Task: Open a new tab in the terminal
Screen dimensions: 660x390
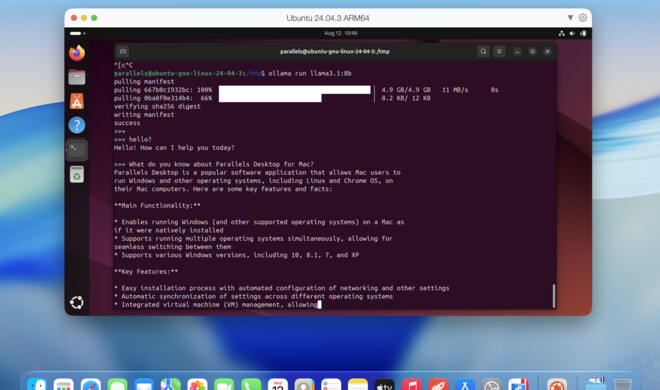Action: click(122, 51)
